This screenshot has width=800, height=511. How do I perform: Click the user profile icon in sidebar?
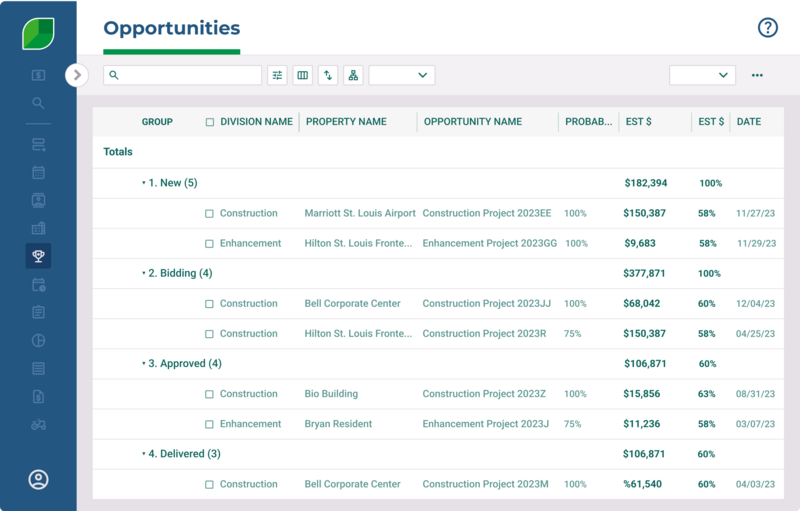38,480
